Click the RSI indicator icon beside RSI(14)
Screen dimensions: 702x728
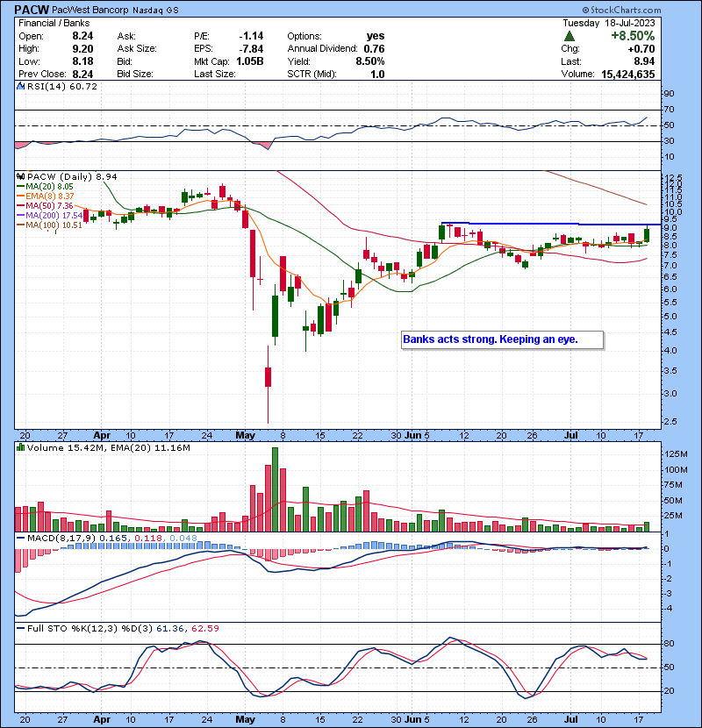pos(20,86)
